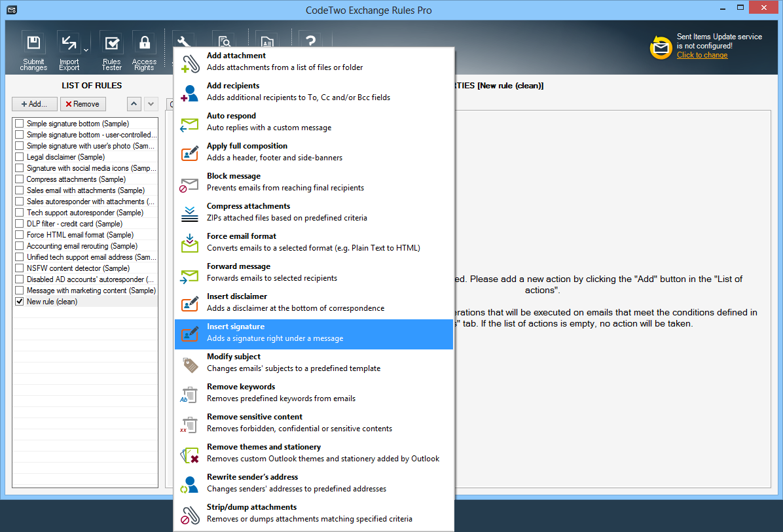The image size is (783, 532).
Task: Click the Remove sensitive content icon
Action: (x=189, y=425)
